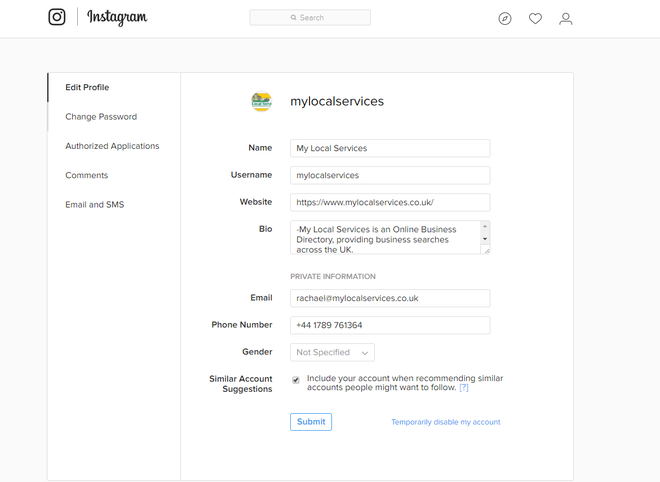Open the Explore compass icon

[x=505, y=19]
